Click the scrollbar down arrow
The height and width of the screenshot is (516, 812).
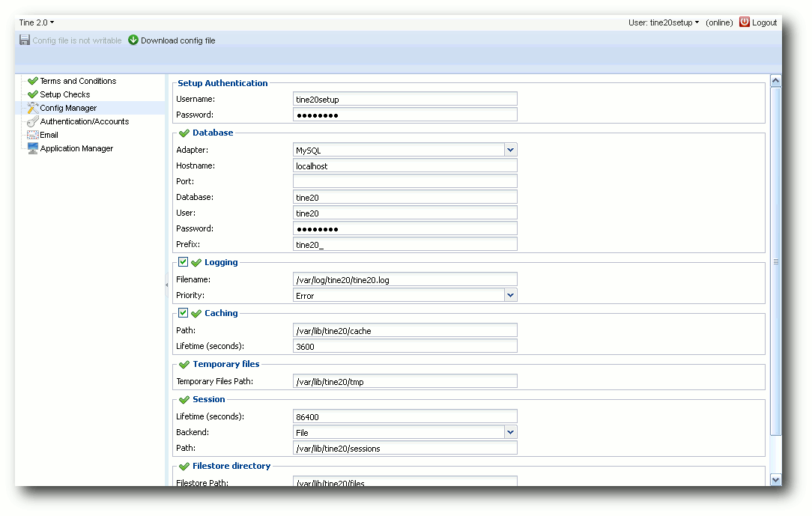775,480
